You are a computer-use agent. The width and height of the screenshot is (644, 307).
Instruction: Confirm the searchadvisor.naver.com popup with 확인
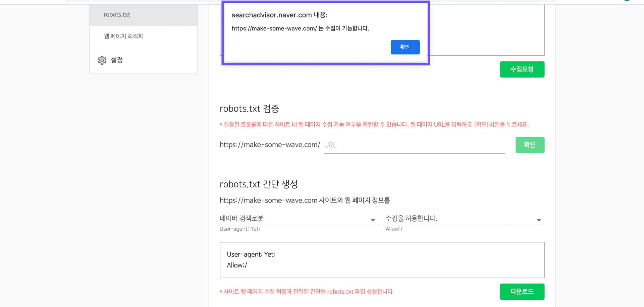tap(405, 47)
